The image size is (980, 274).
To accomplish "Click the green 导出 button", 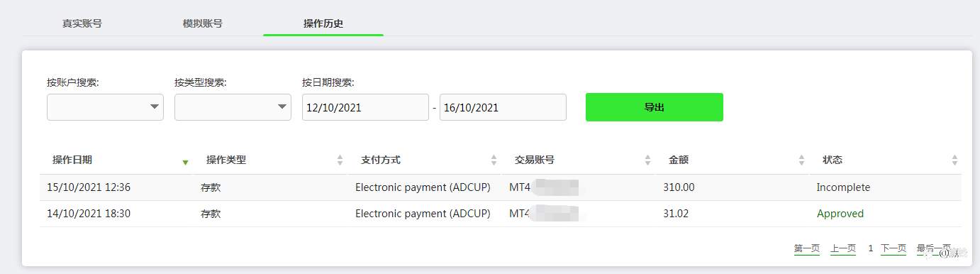I will tap(655, 107).
